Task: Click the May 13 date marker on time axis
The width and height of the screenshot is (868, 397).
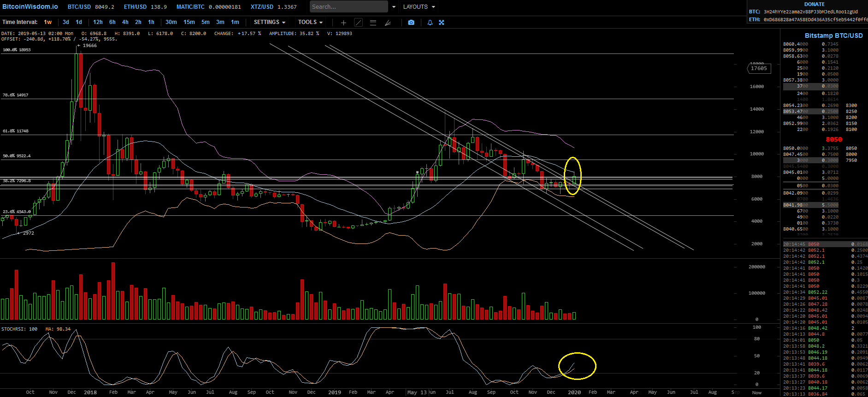Action: pos(417,392)
